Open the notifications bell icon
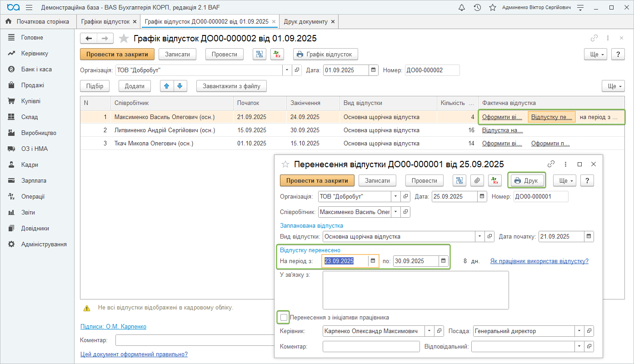Image resolution: width=634 pixels, height=364 pixels. click(462, 8)
